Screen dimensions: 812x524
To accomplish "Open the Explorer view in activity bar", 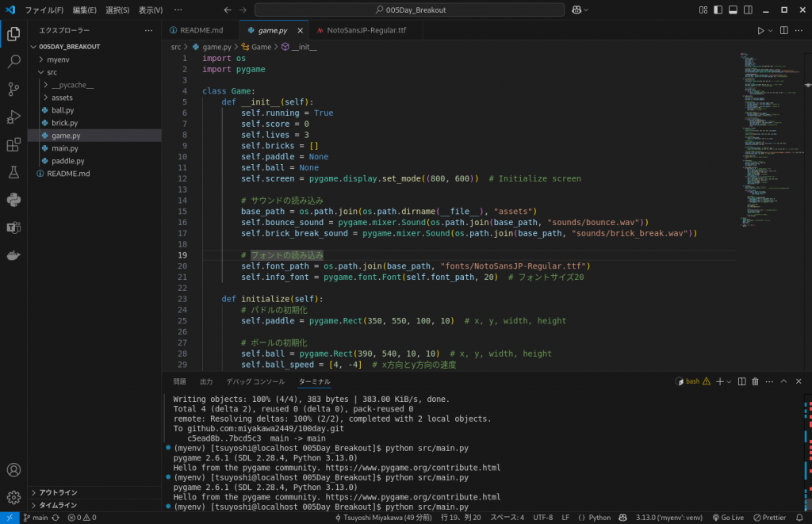I will 13,34.
